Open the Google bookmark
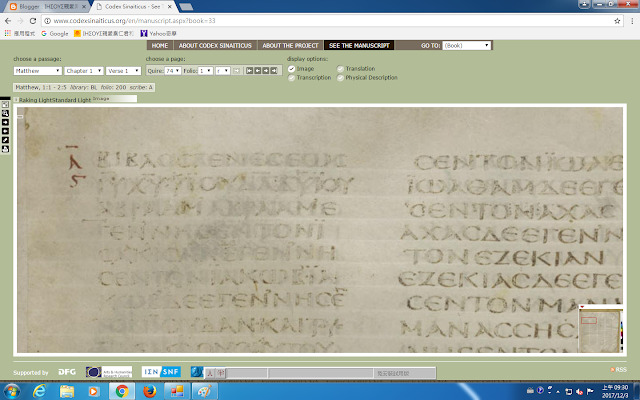Image resolution: width=640 pixels, height=400 pixels. (55, 33)
